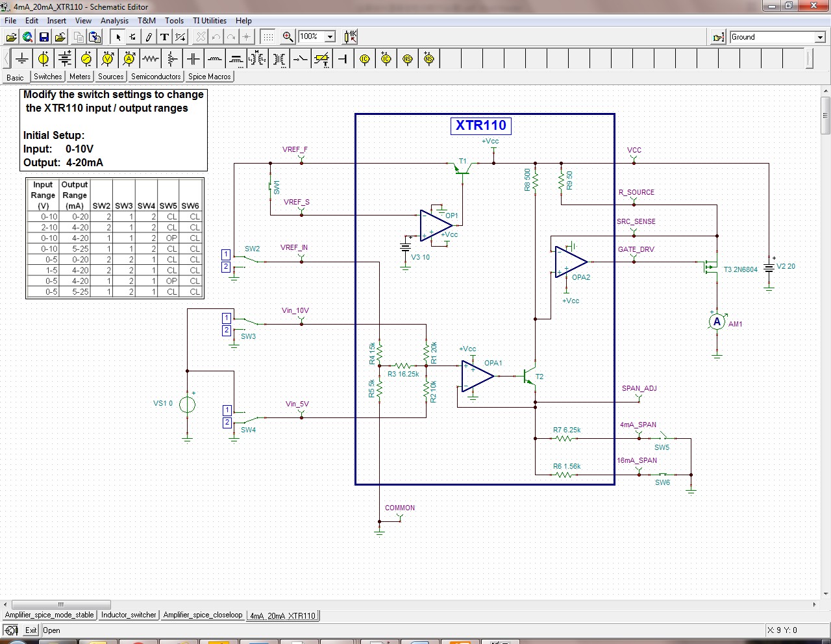Open the TI Utilities menu
Viewport: 831px width, 644px height.
coord(210,21)
